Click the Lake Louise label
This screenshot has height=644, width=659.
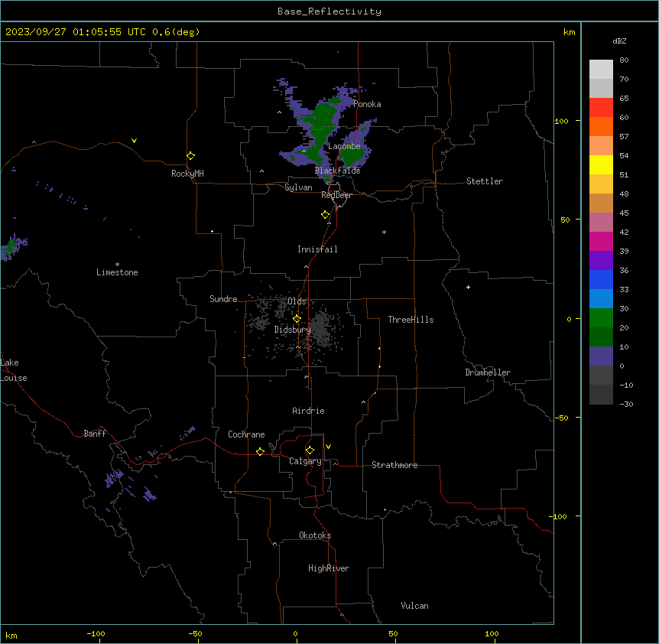pyautogui.click(x=14, y=370)
